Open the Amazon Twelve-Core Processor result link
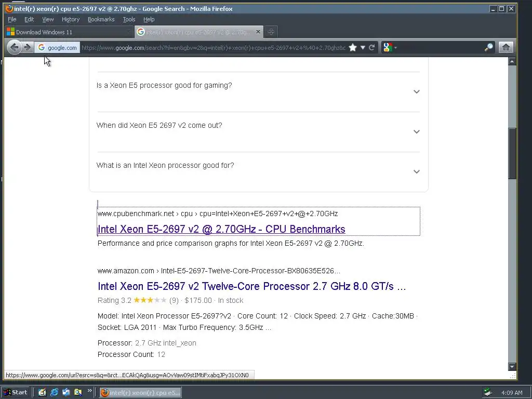 click(251, 286)
